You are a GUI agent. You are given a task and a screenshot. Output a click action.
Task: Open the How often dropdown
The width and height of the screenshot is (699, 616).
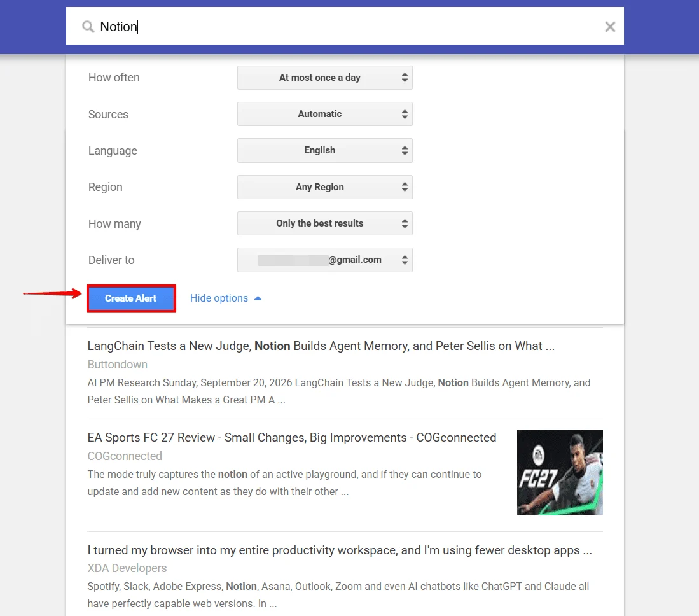[x=324, y=78]
